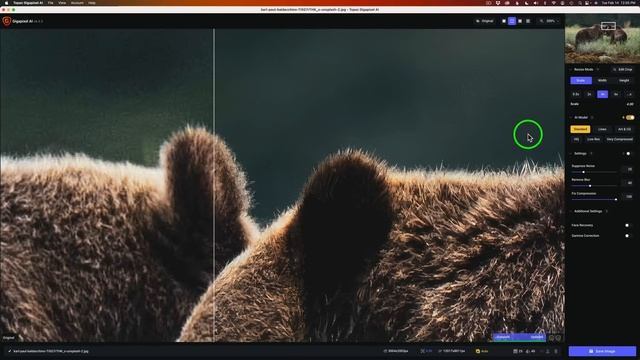The width and height of the screenshot is (640, 360).
Task: Click the trash delete icon in bottom bar
Action: click(556, 351)
